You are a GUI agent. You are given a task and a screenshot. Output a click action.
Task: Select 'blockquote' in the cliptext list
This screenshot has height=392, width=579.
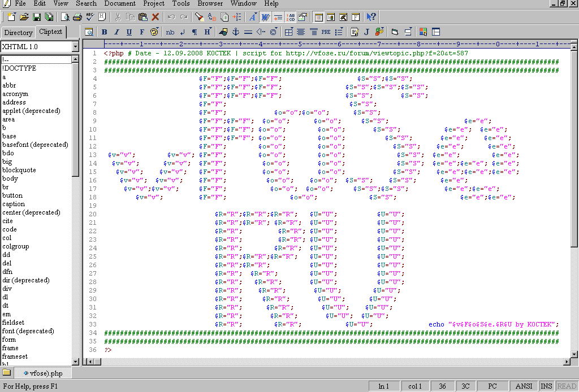click(x=19, y=170)
